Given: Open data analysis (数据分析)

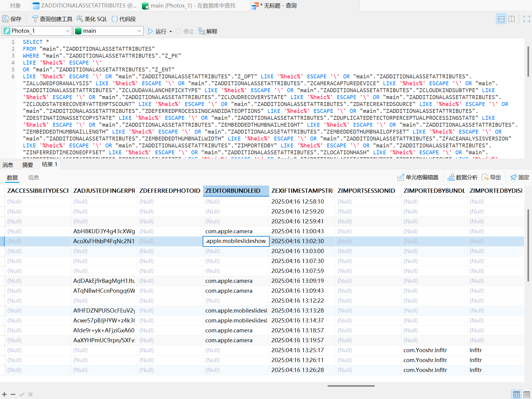Looking at the screenshot, I should (x=462, y=177).
